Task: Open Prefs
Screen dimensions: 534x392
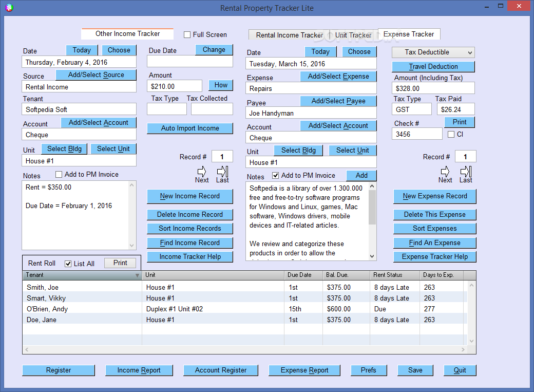Action: coord(369,370)
